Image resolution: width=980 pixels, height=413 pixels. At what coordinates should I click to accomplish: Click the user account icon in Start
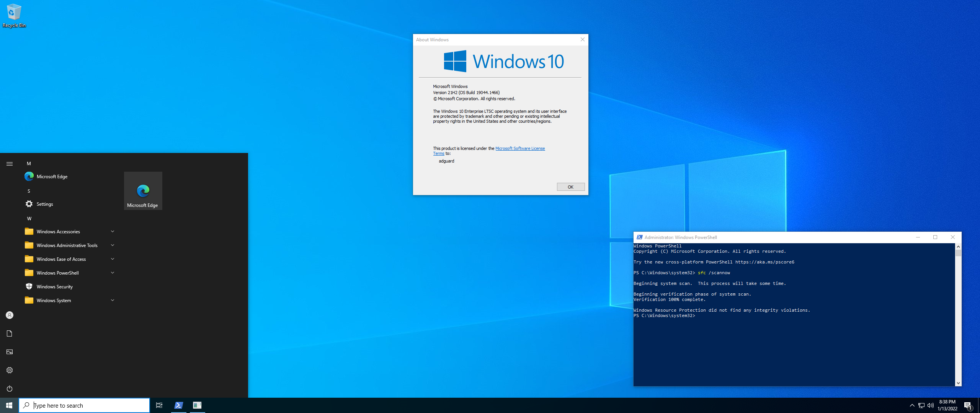click(10, 315)
